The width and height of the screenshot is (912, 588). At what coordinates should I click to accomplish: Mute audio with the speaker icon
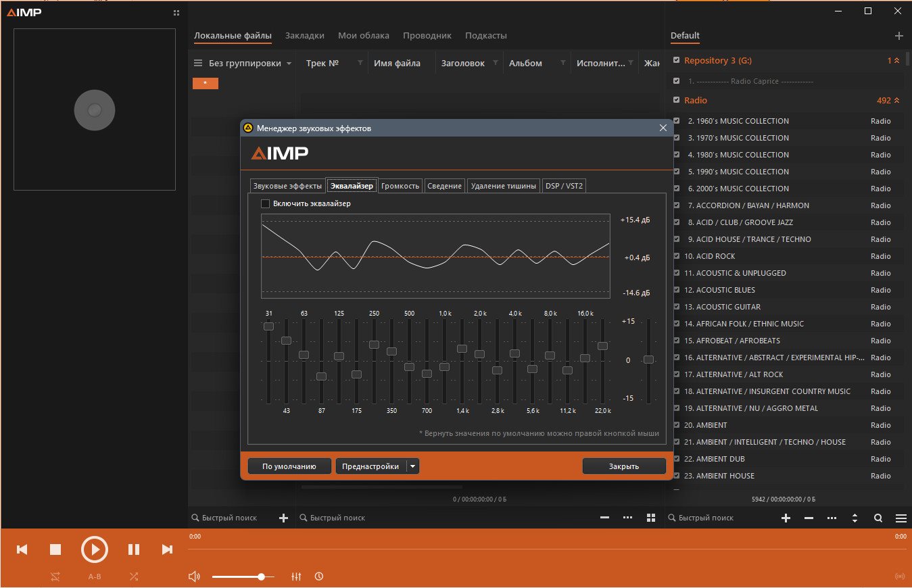[x=195, y=577]
